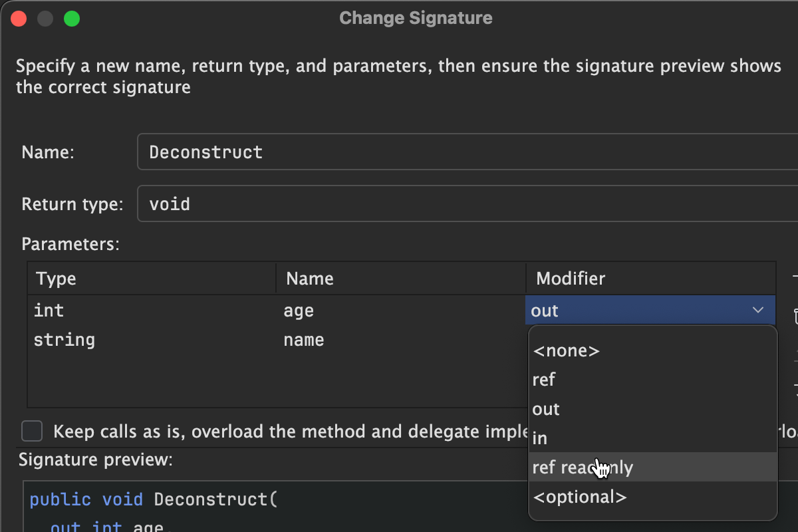The width and height of the screenshot is (798, 532).
Task: Select out in the dropdown list
Action: click(x=547, y=409)
